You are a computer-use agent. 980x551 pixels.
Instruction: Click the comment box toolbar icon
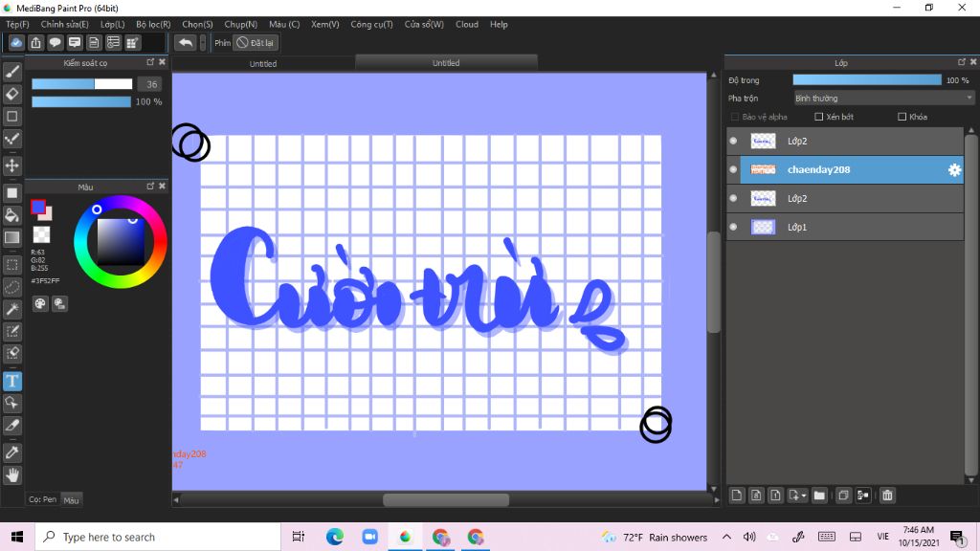click(75, 42)
